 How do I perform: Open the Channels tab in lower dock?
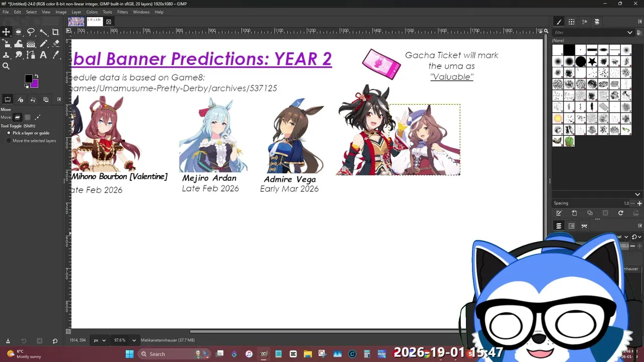[572, 226]
